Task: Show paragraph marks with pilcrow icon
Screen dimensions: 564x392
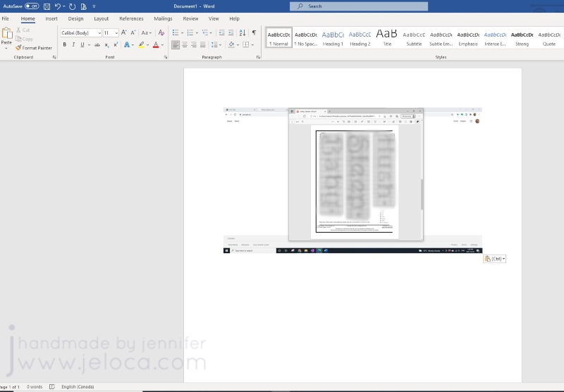Action: tap(254, 32)
